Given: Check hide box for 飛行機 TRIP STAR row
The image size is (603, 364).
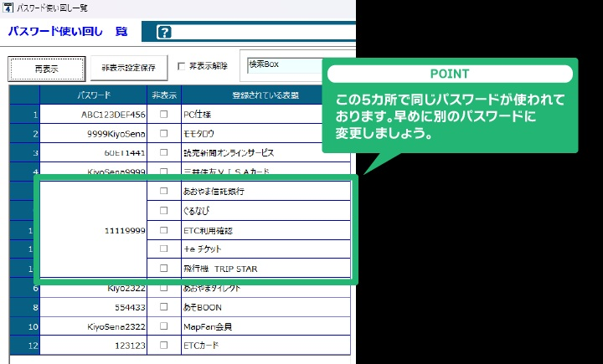Looking at the screenshot, I should pyautogui.click(x=164, y=269).
